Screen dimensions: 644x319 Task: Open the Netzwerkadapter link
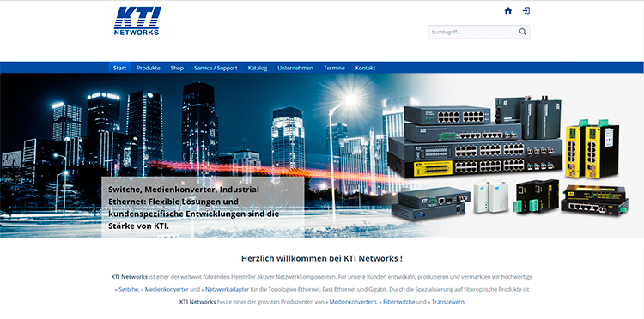pyautogui.click(x=228, y=289)
